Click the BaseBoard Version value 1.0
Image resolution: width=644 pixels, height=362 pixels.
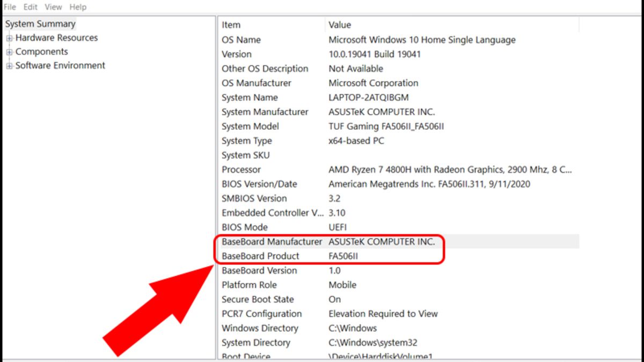[x=334, y=271]
